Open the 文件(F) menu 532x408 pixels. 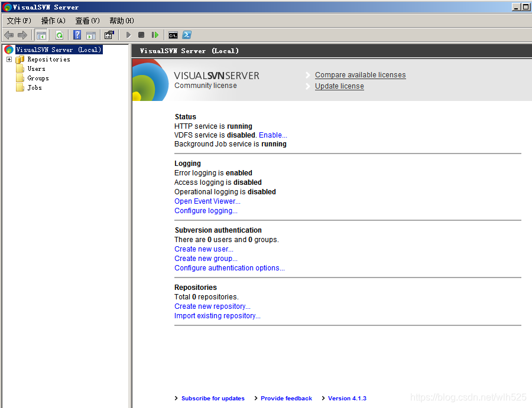point(19,21)
